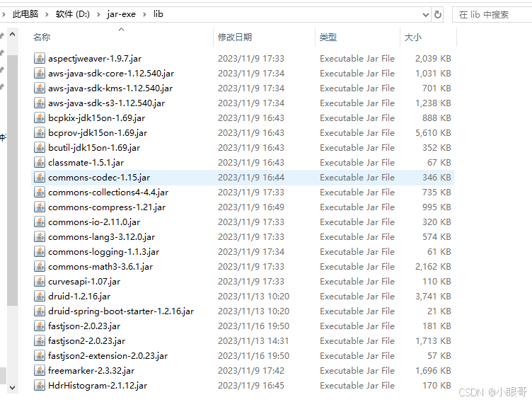Select the file name commons-codec-1.15.jar
Screen dimensions: 532x402
[99, 177]
